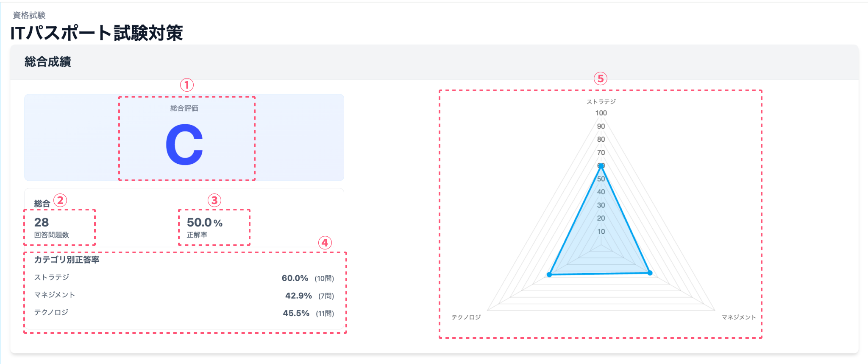868x364 pixels.
Task: Click the circled number 5 annotation marker
Action: pos(600,78)
